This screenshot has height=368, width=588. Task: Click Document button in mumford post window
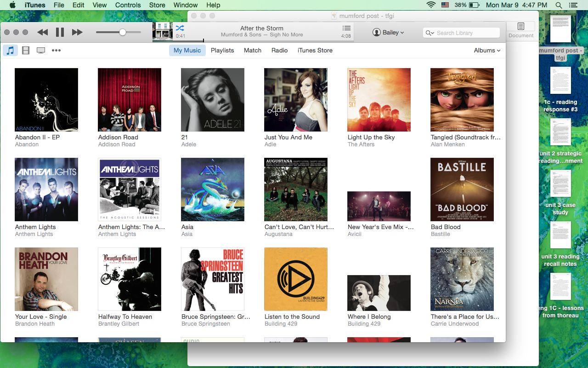pyautogui.click(x=521, y=30)
